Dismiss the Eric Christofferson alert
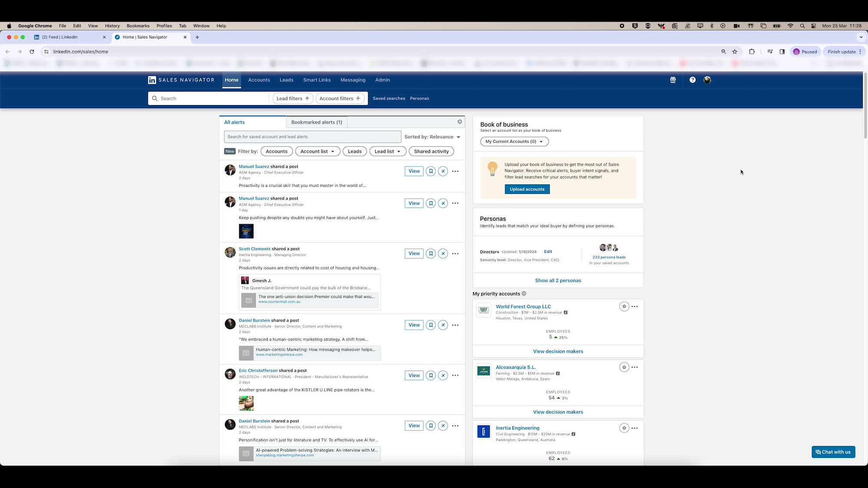This screenshot has height=488, width=868. (443, 376)
